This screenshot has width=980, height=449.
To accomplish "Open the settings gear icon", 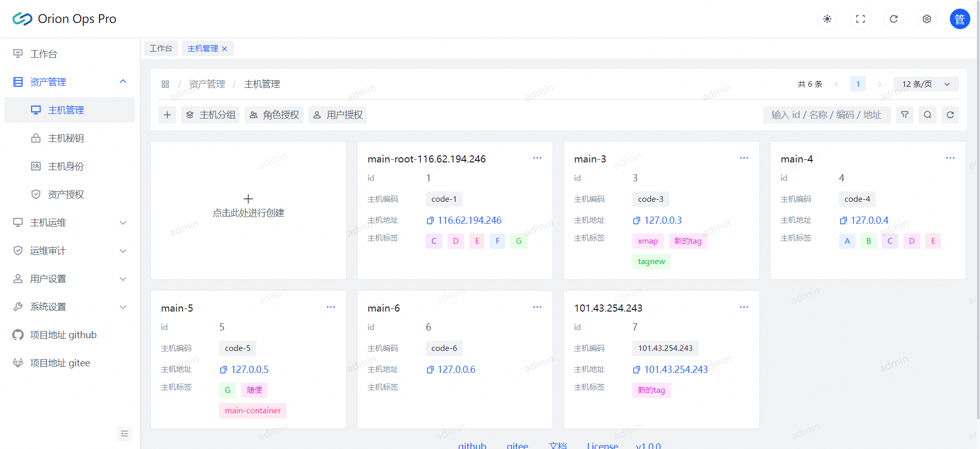I will pyautogui.click(x=926, y=19).
